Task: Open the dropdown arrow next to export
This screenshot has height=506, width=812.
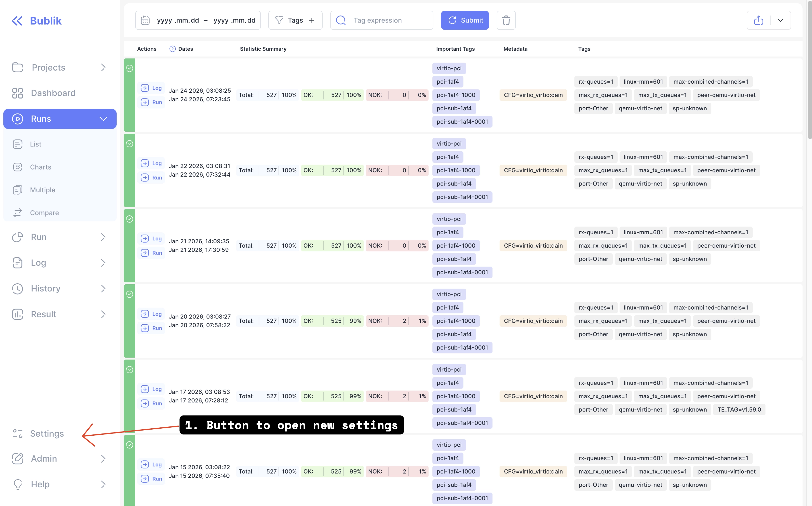Action: (x=780, y=20)
